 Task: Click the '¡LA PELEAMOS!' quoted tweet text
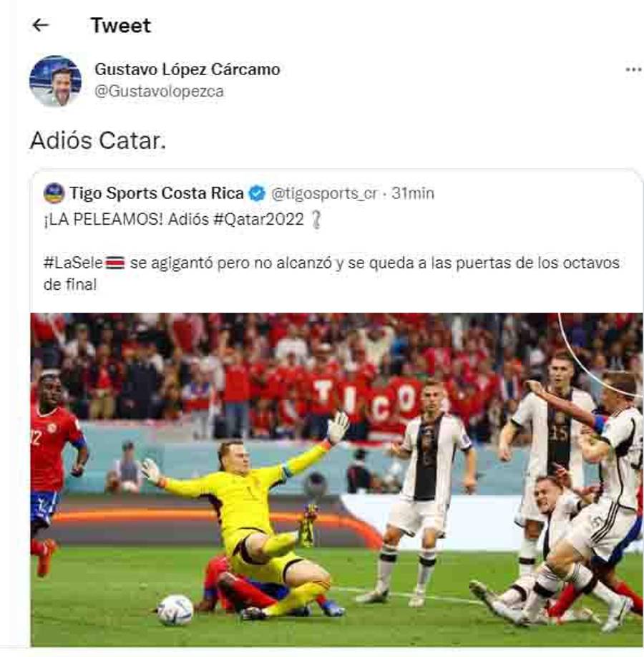[102, 220]
